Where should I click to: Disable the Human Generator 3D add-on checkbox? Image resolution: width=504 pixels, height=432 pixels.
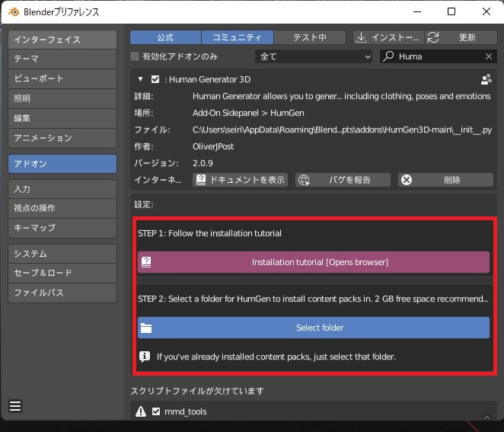coord(155,79)
